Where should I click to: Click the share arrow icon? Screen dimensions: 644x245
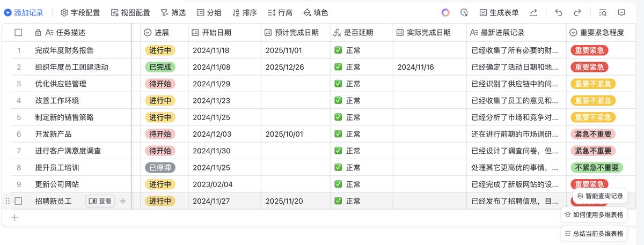tap(533, 12)
